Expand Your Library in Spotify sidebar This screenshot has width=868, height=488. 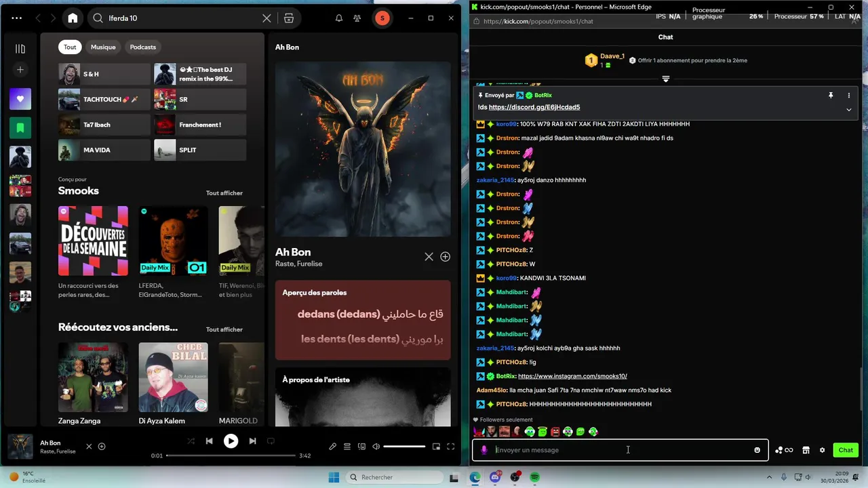[x=20, y=49]
